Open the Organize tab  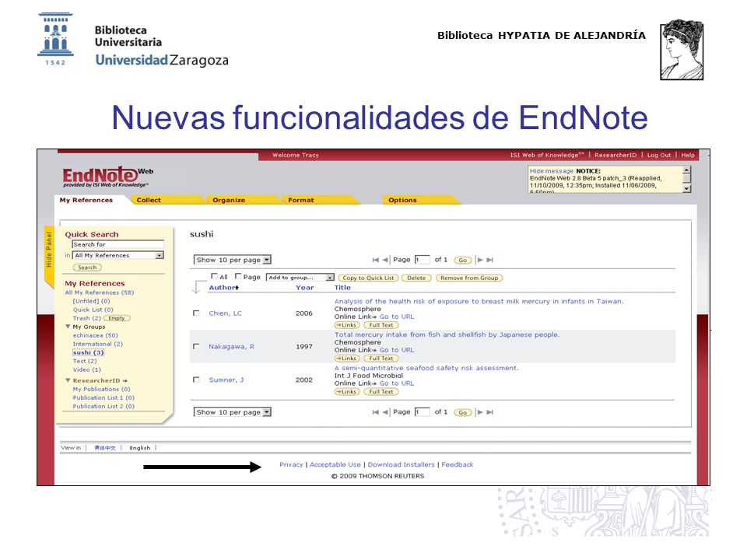pos(229,201)
